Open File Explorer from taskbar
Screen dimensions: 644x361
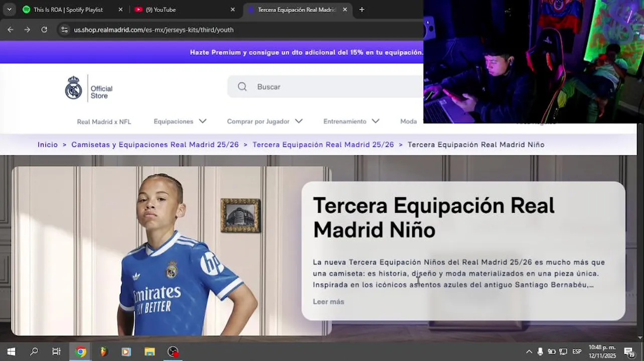149,351
